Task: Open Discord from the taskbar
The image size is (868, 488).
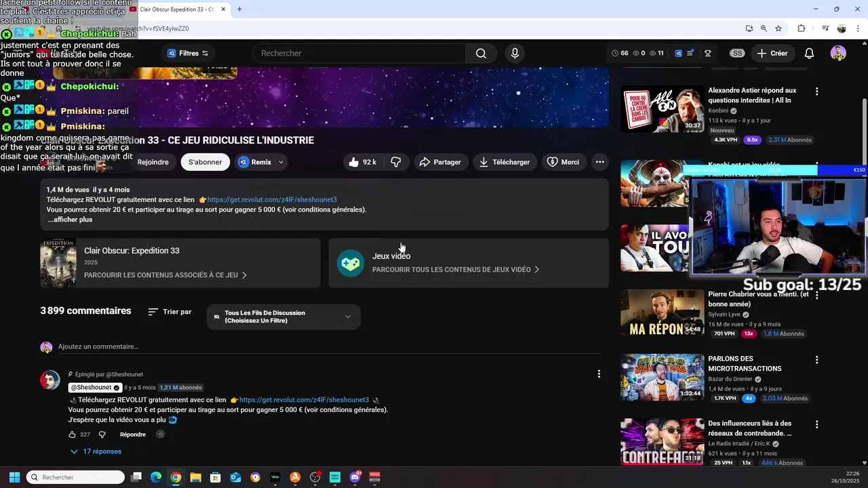Action: [355, 477]
